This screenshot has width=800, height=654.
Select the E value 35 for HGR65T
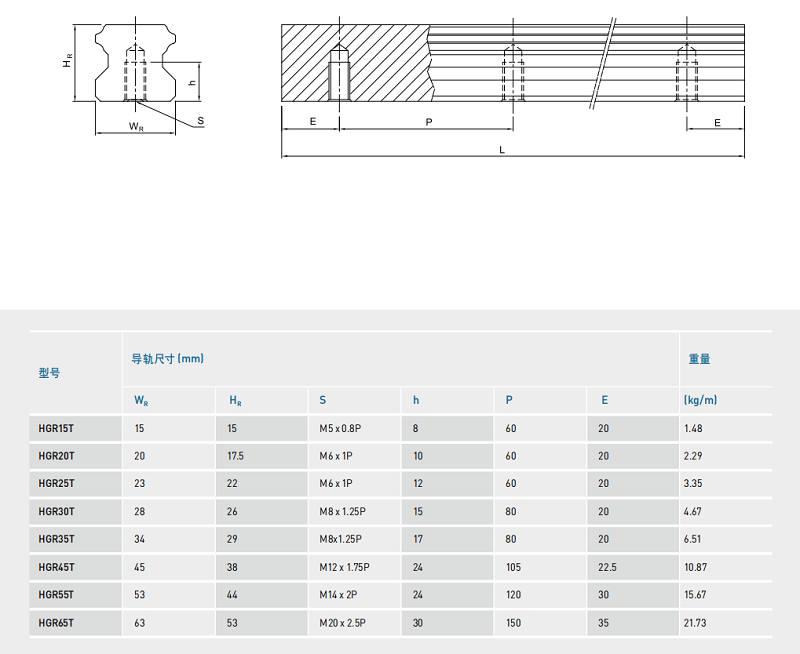(x=604, y=623)
